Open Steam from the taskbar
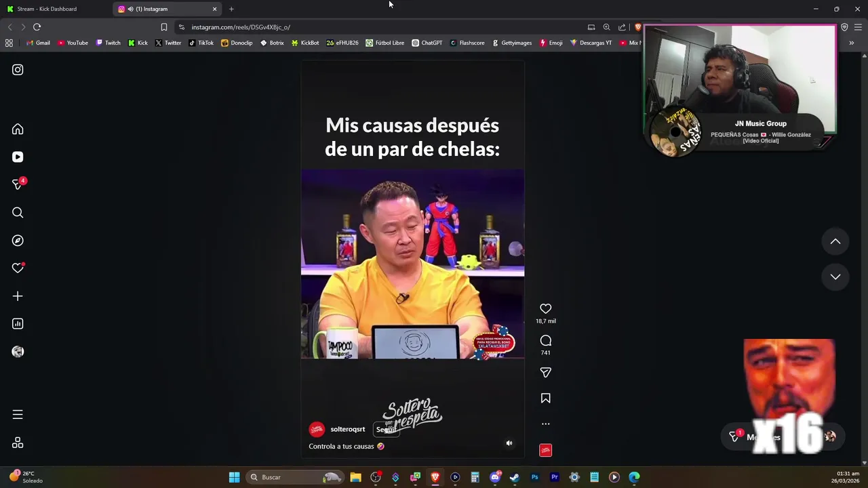This screenshot has height=488, width=868. tap(515, 477)
